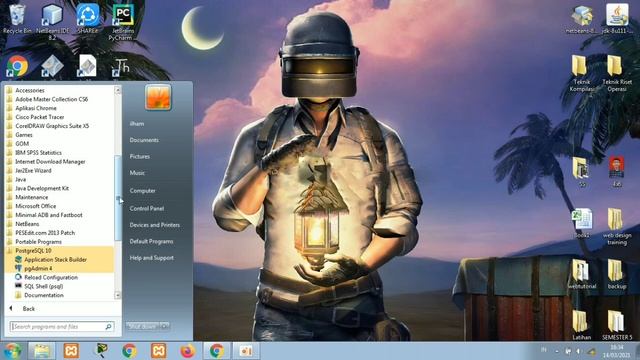The height and width of the screenshot is (360, 640).
Task: Open the taskbar clock and date
Action: (616, 351)
